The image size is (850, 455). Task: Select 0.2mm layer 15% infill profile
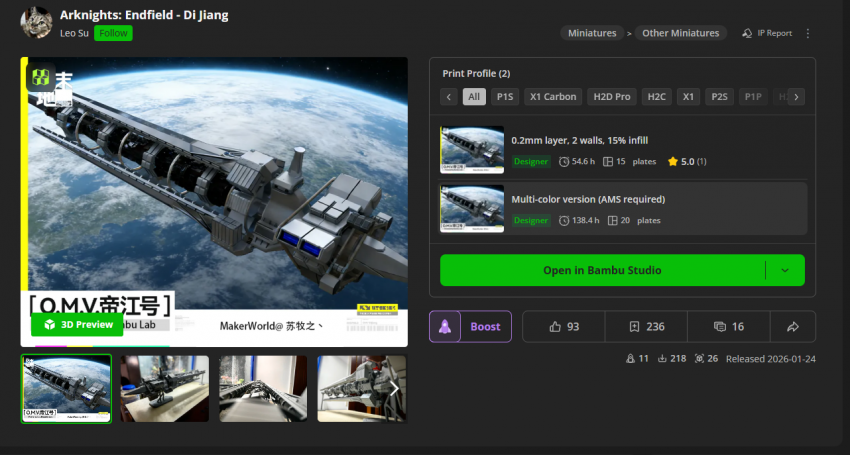coord(622,150)
